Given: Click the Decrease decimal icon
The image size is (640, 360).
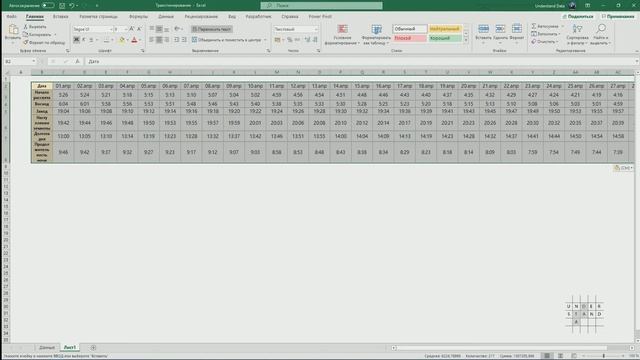Looking at the screenshot, I should tap(315, 40).
